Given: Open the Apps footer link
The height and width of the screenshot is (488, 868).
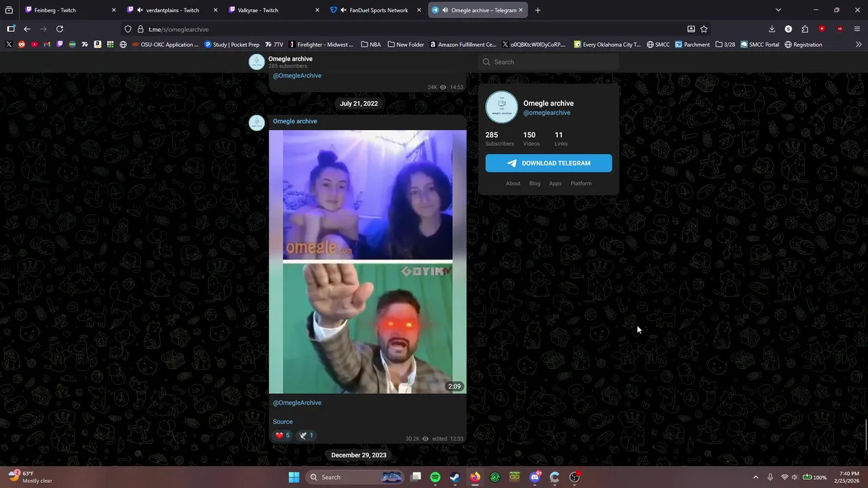Looking at the screenshot, I should 555,184.
